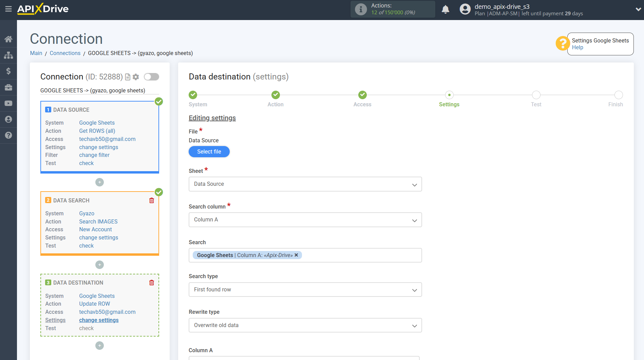Screen dimensions: 644x360
Task: Expand the Sheet dropdown
Action: (x=305, y=184)
